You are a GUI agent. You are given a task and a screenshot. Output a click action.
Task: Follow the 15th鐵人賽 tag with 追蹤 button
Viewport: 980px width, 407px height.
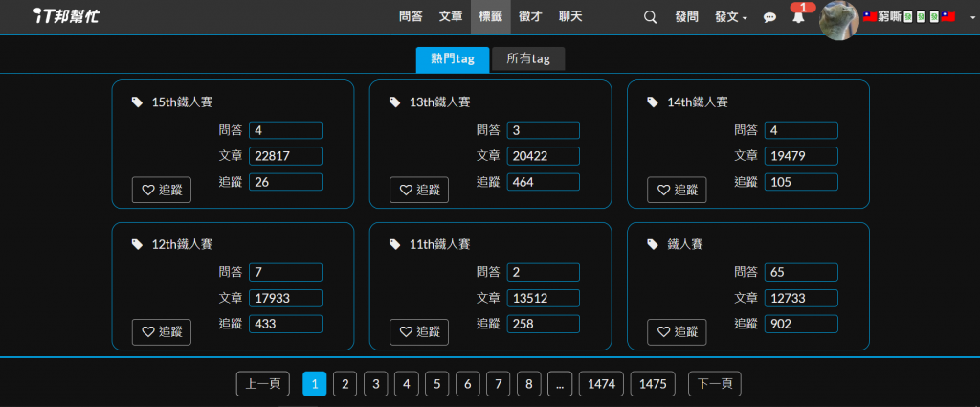click(161, 190)
